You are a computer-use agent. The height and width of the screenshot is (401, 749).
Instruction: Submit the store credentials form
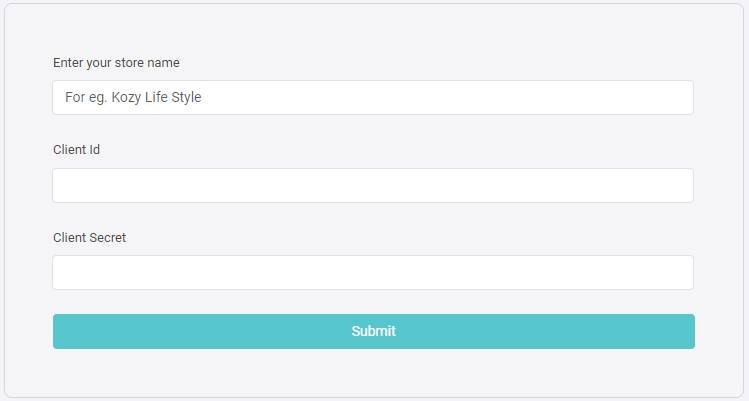[x=373, y=331]
